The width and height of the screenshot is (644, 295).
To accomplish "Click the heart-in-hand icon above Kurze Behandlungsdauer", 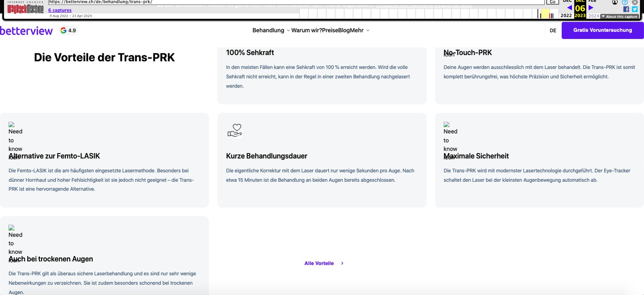I will [235, 131].
